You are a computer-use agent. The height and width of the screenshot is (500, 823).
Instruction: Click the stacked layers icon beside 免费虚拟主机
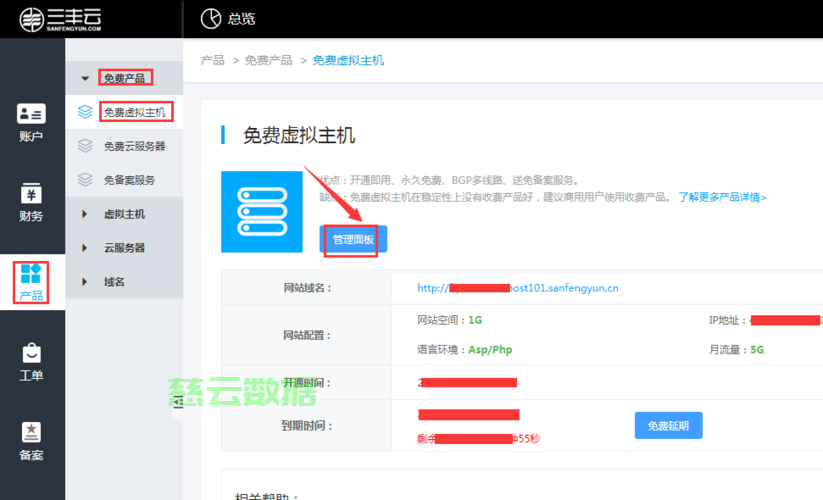tap(86, 112)
